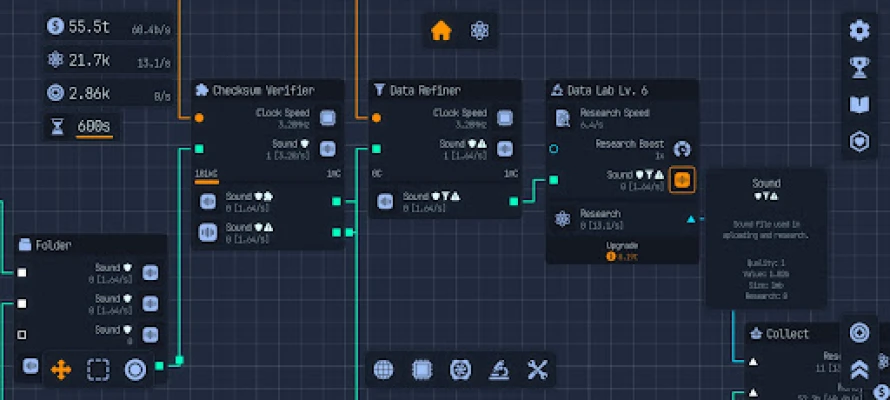The width and height of the screenshot is (890, 400).
Task: Open the achievements trophy icon
Action: (x=859, y=67)
